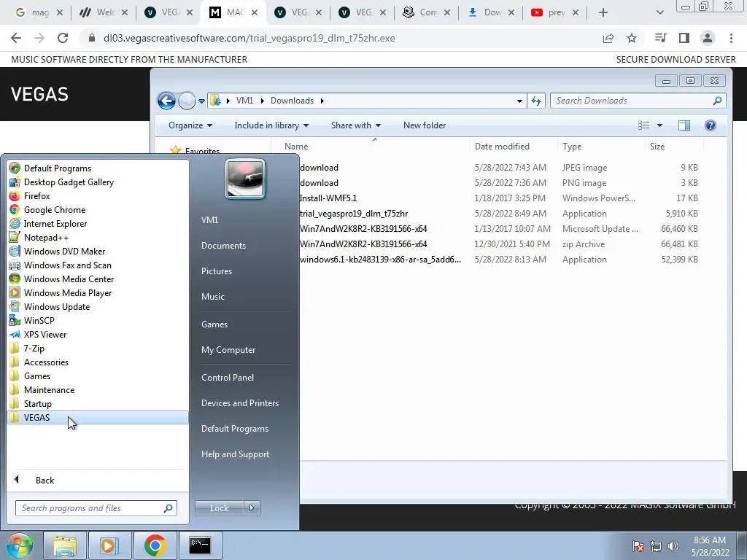Select the windows6.1-kb2483139 application file
Image resolution: width=747 pixels, height=560 pixels.
pyautogui.click(x=380, y=260)
